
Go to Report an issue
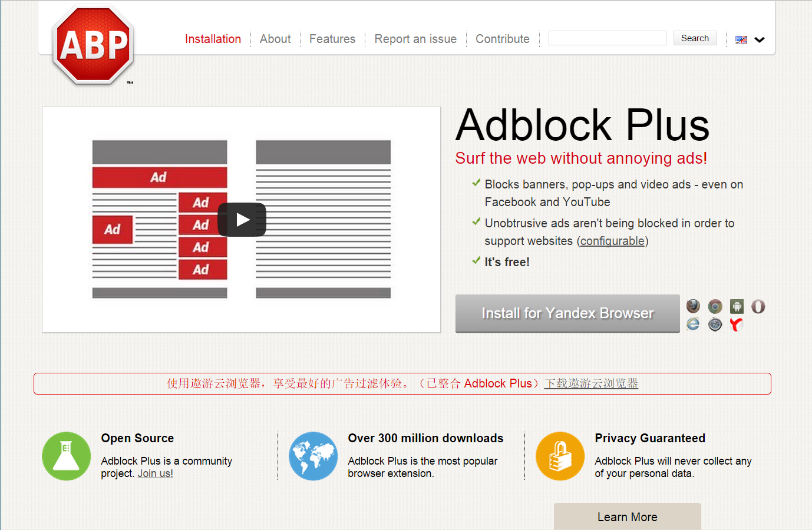(415, 39)
